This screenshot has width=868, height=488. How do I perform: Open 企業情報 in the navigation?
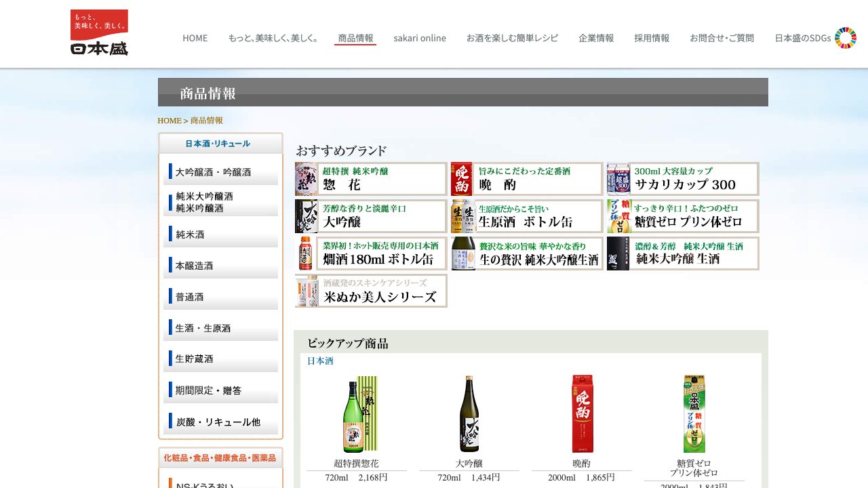click(x=596, y=38)
